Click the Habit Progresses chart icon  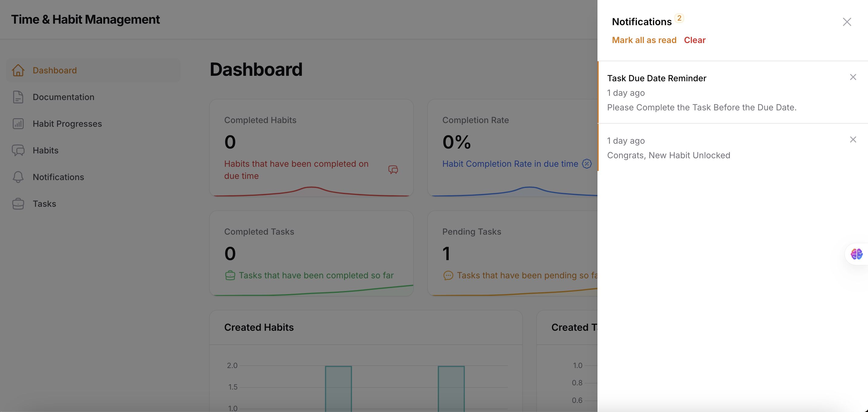click(18, 124)
